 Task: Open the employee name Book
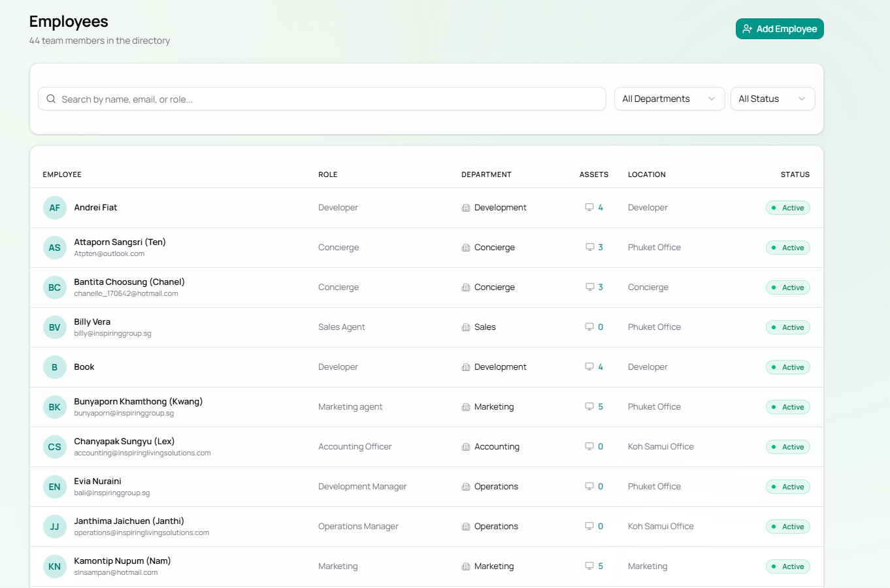[x=84, y=367]
